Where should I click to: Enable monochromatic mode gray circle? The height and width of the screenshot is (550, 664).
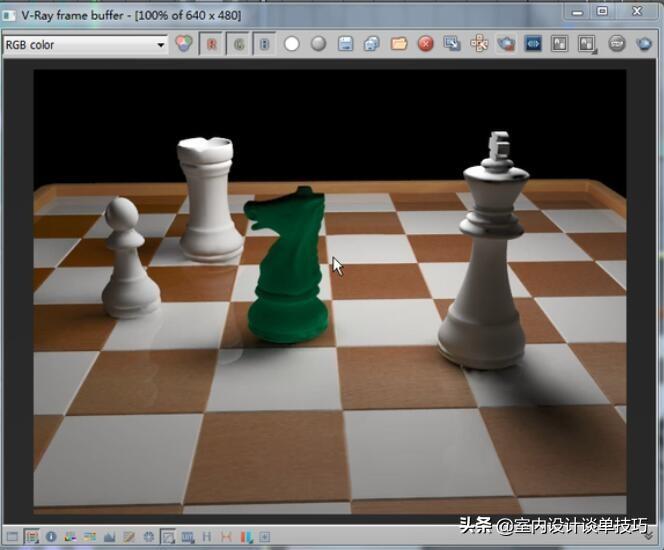(x=318, y=44)
